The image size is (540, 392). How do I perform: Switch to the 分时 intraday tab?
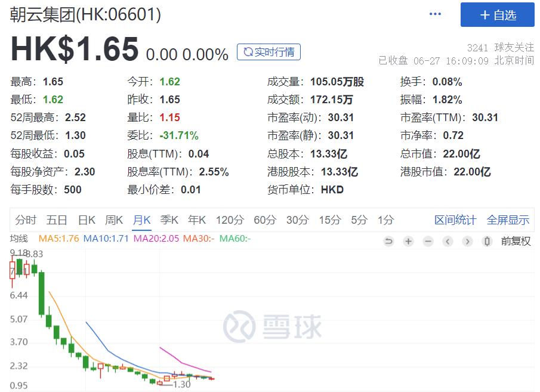[24, 220]
